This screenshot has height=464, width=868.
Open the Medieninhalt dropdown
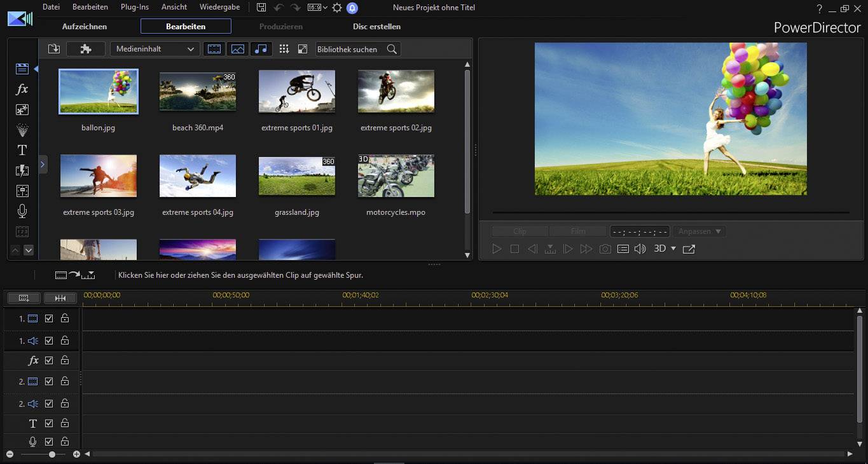coord(155,49)
